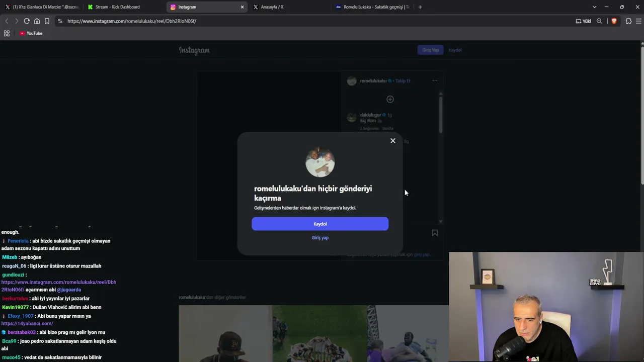644x362 pixels.
Task: Click the Giriş Yap button in header
Action: coord(430,50)
